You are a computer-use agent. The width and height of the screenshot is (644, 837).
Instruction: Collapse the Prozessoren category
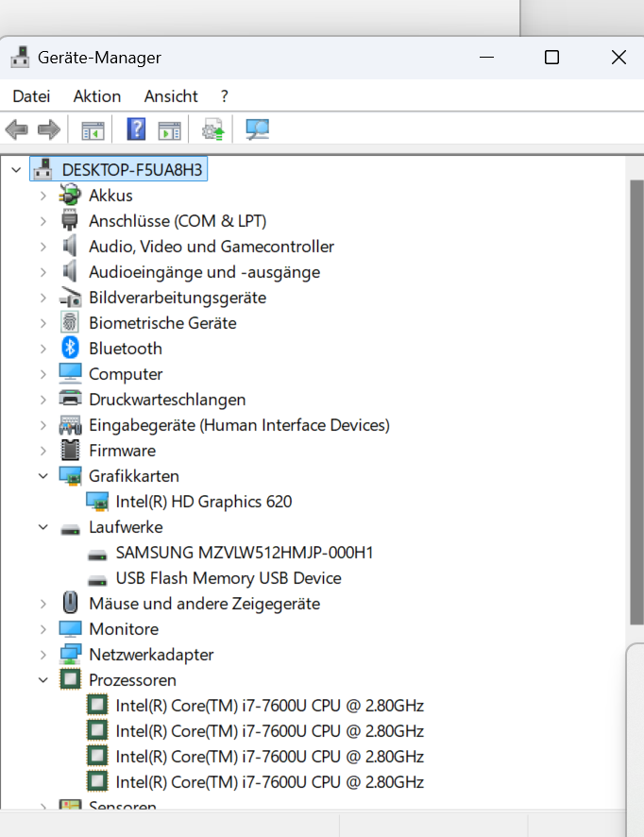43,679
